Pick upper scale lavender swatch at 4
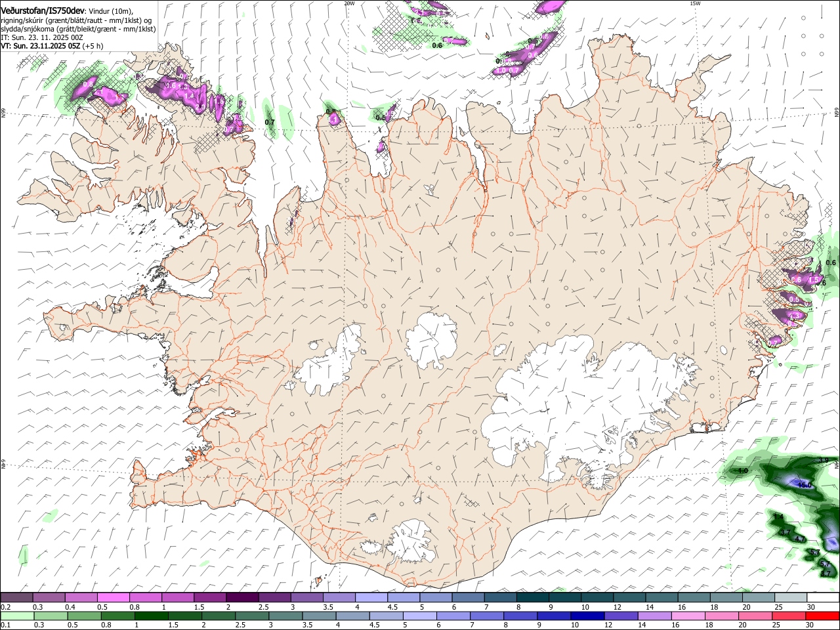Image resolution: width=840 pixels, height=630 pixels. [x=371, y=598]
